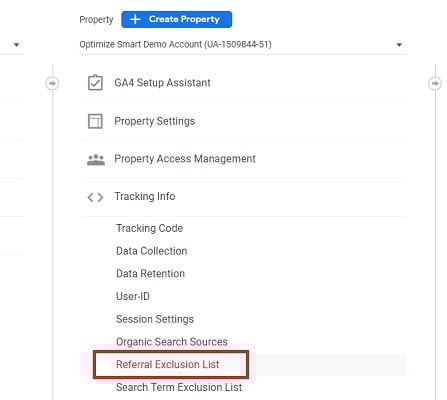The image size is (447, 400).
Task: Click the GA4 Setup Assistant clipboard icon
Action: coord(95,83)
